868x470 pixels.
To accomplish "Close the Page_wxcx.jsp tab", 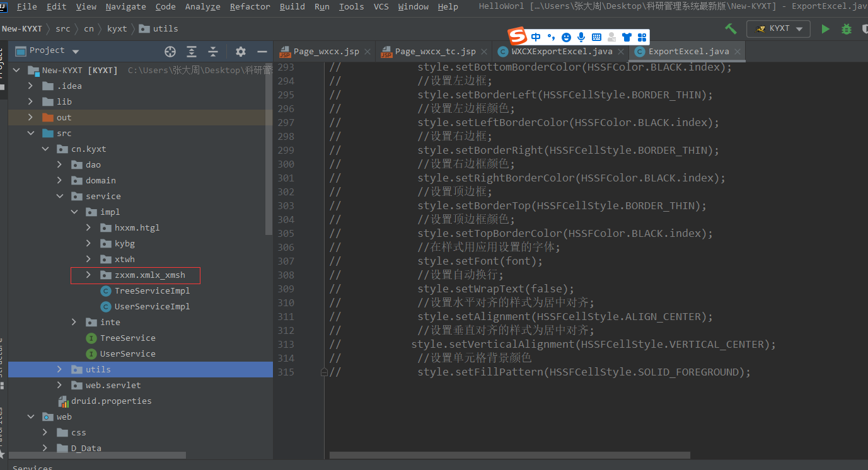I will click(367, 52).
